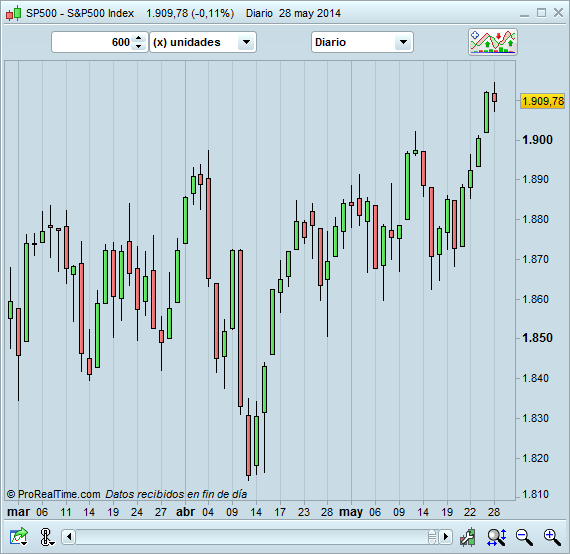Screen dimensions: 570x554
Task: Open chart settings wrench icon
Action: pos(467,537)
